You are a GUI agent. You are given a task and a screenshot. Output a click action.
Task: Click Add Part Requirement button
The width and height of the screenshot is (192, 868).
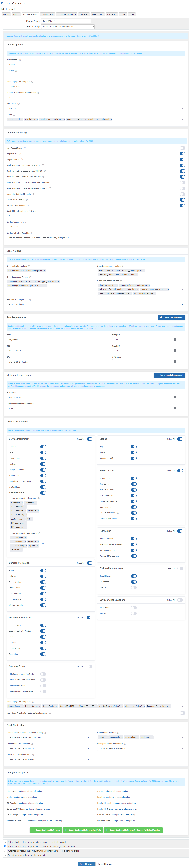tap(171, 317)
